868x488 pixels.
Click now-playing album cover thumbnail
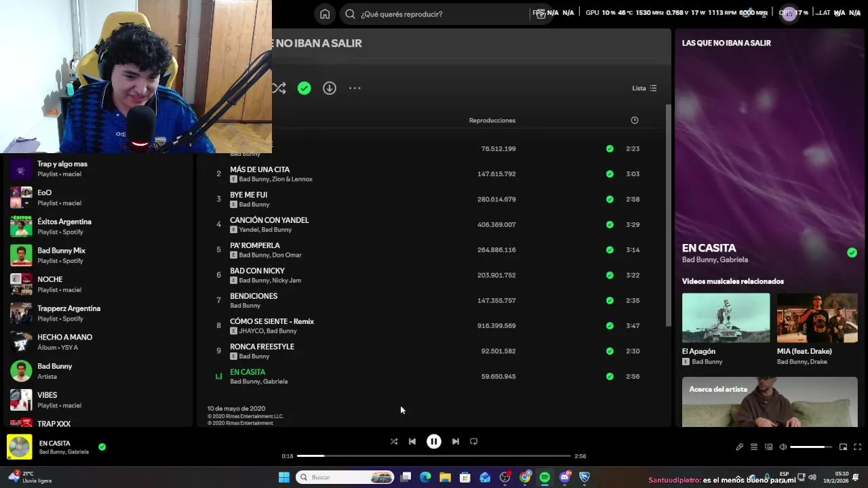coord(20,447)
